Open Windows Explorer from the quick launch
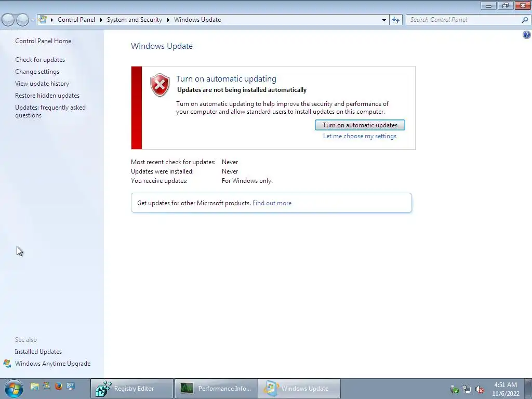Screen dimensions: 532x399 (x=35, y=386)
